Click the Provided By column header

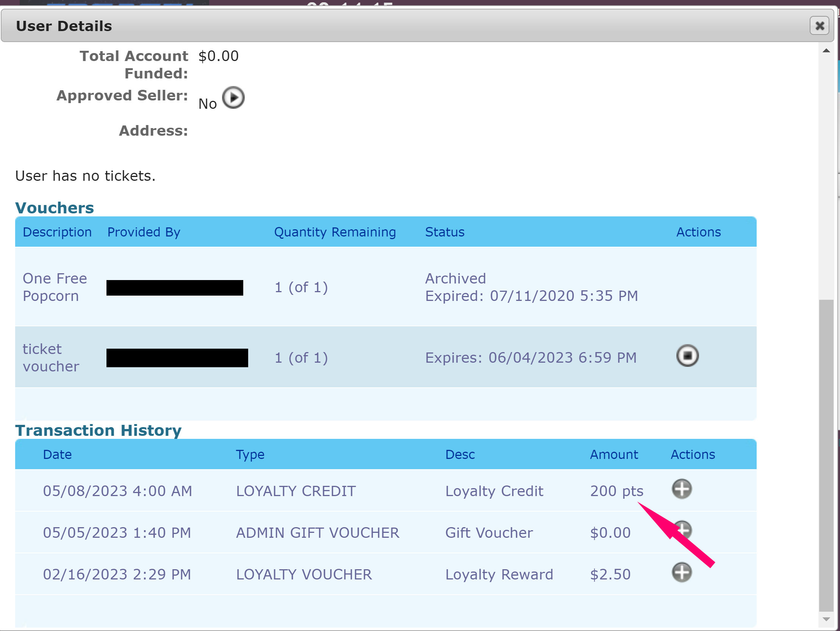click(x=144, y=232)
